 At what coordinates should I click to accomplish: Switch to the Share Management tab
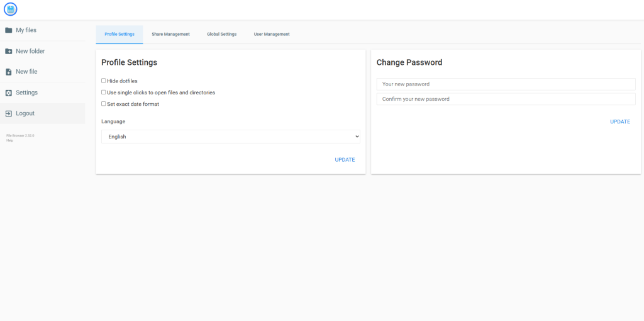[x=170, y=34]
